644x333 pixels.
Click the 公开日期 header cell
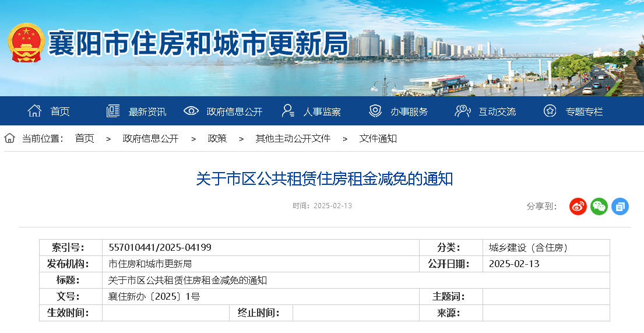(451, 264)
